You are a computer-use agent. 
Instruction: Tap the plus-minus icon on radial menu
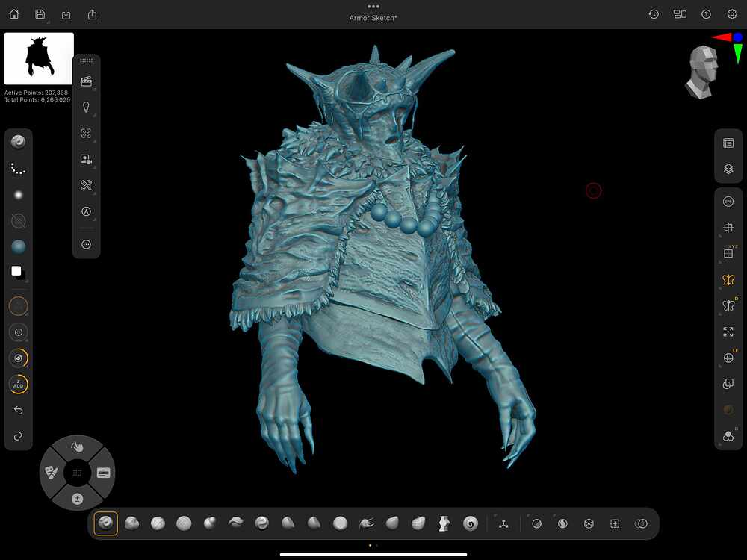tap(77, 499)
